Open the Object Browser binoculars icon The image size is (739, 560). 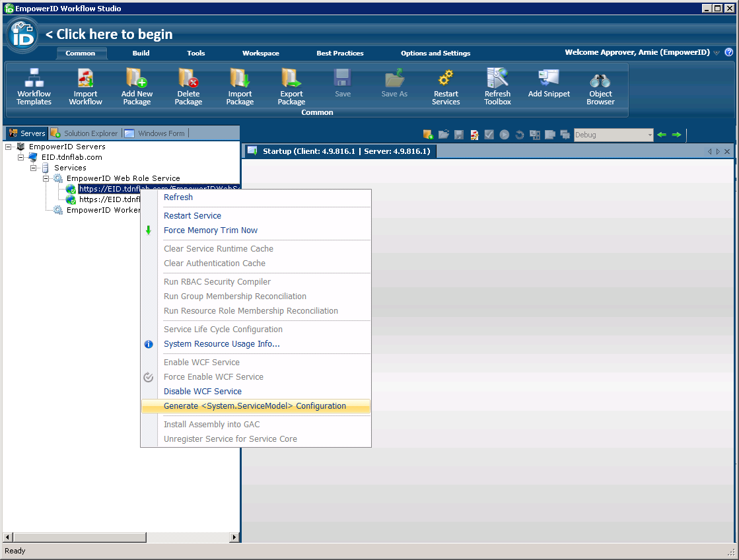(x=600, y=79)
